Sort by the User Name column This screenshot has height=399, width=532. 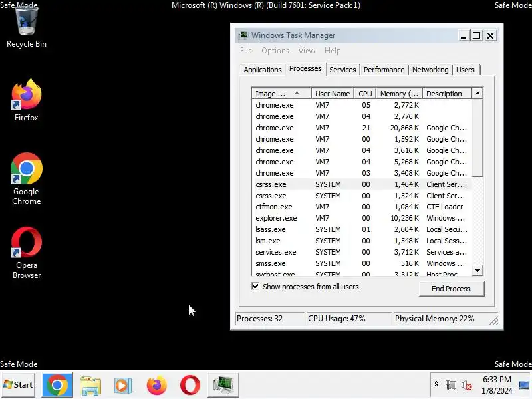332,94
